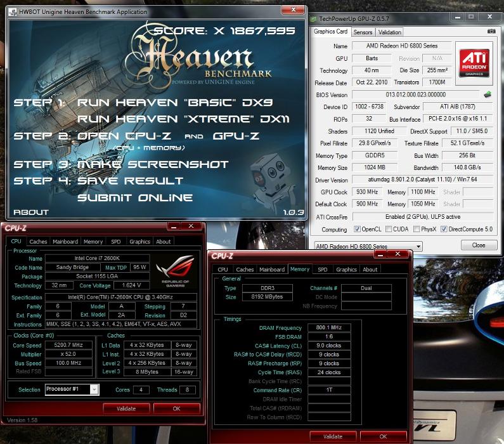The width and height of the screenshot is (504, 444).
Task: Toggle the DirectCompute 5.0 checkbox
Action: pos(444,229)
